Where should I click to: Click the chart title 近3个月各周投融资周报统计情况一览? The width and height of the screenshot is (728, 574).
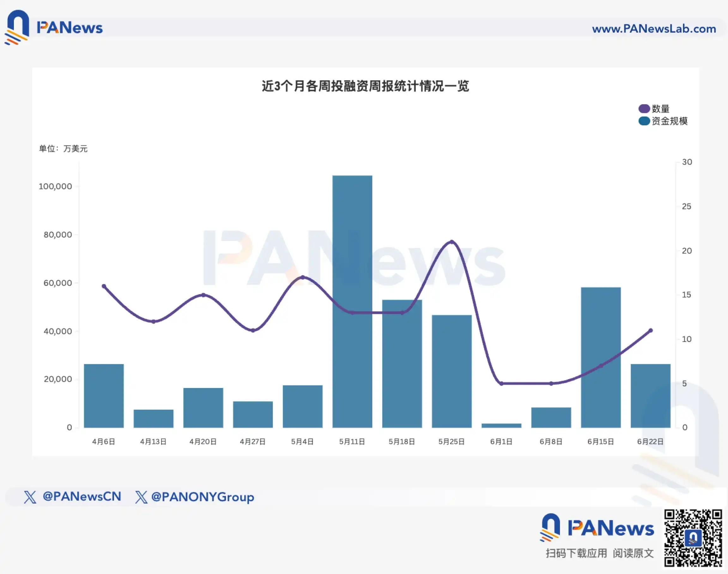[x=365, y=86]
